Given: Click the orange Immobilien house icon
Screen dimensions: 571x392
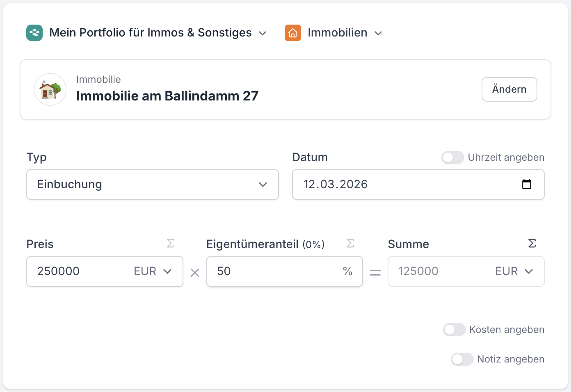Looking at the screenshot, I should (x=293, y=33).
